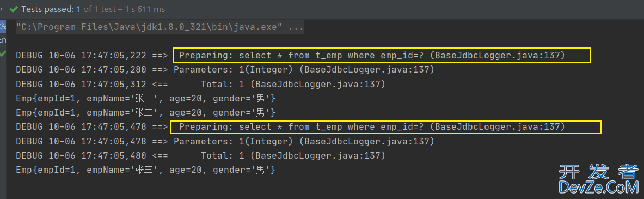Open BaseJdbcLogger.java:137 link on the 17:47:05,480 line
644x199 pixels.
tap(320, 156)
